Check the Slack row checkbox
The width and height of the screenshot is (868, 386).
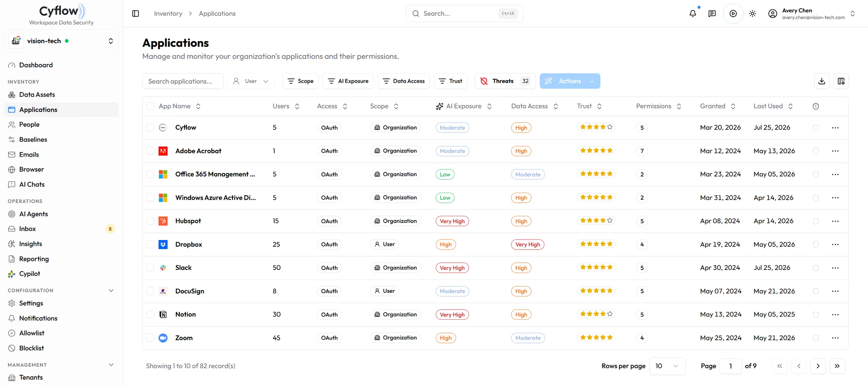150,268
